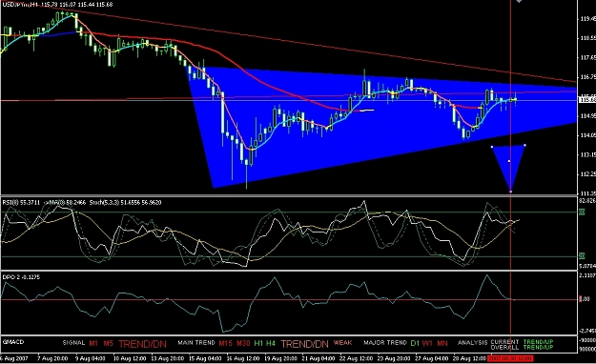Click the W1 major trend indicator
The width and height of the screenshot is (596, 364).
click(427, 343)
